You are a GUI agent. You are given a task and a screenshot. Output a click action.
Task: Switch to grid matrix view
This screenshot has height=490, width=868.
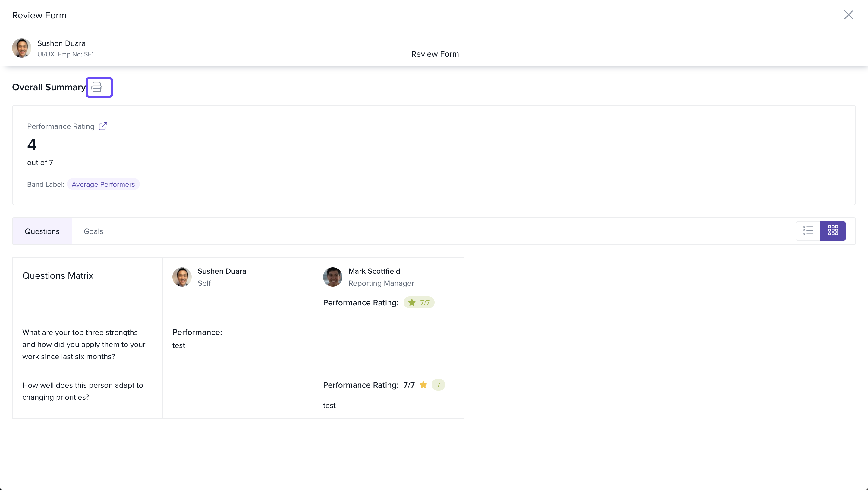[833, 231]
